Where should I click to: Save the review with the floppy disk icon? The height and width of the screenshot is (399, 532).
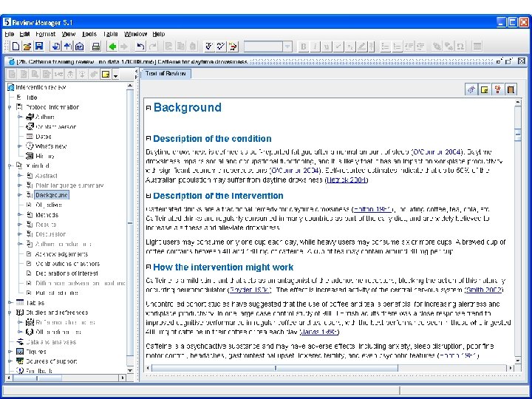pyautogui.click(x=39, y=47)
